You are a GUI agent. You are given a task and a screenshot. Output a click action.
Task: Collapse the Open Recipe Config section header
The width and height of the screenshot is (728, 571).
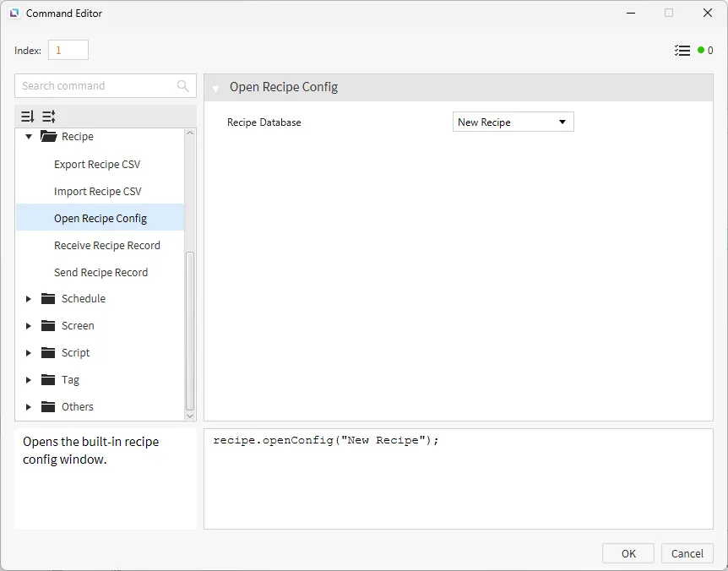pos(216,88)
